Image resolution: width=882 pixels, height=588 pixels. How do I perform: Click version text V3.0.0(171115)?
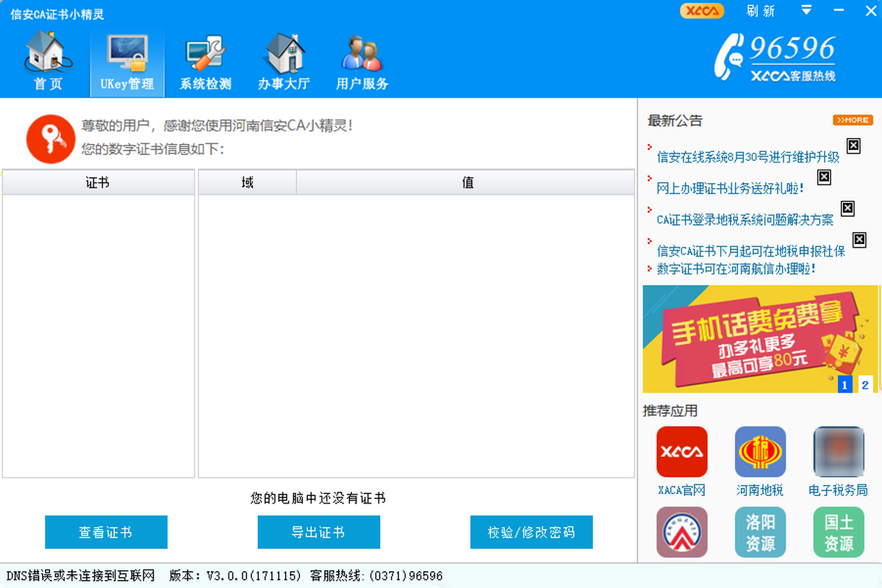[254, 576]
